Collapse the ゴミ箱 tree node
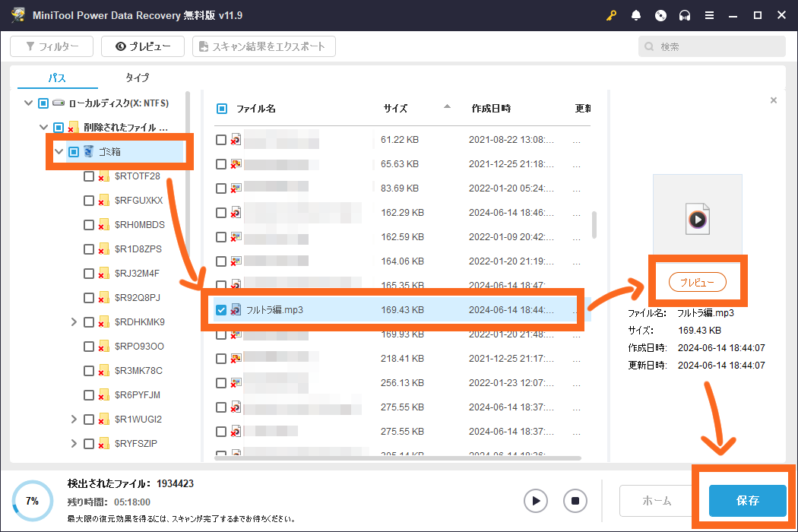 click(x=59, y=152)
